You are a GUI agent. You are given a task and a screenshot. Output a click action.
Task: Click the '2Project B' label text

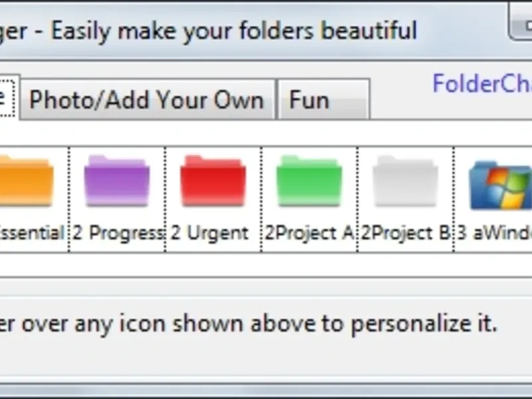406,233
